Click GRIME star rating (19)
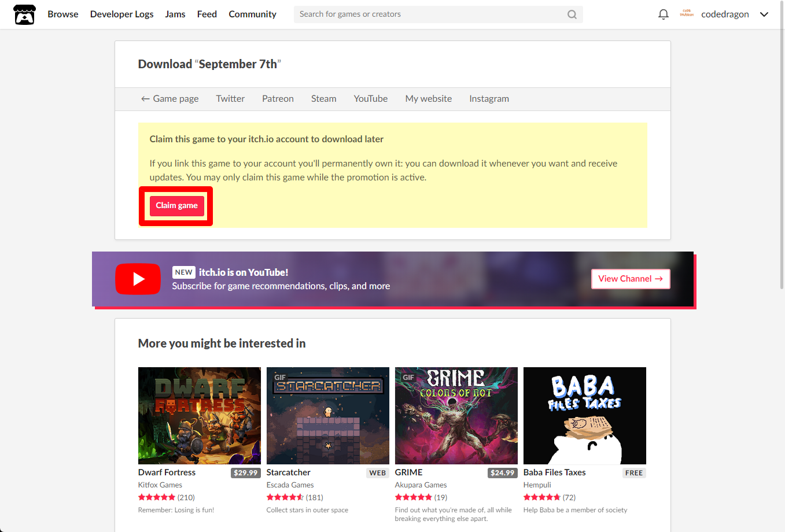The height and width of the screenshot is (532, 785). pos(421,497)
